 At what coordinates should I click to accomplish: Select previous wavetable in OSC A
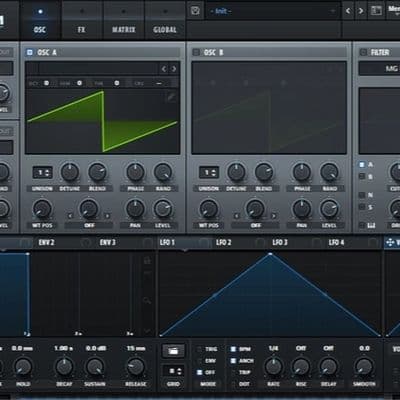pos(164,69)
